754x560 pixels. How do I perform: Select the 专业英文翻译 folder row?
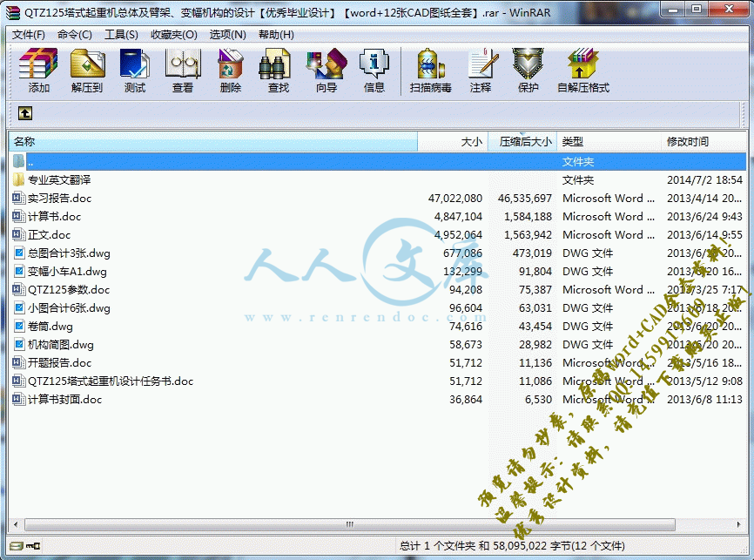point(378,180)
